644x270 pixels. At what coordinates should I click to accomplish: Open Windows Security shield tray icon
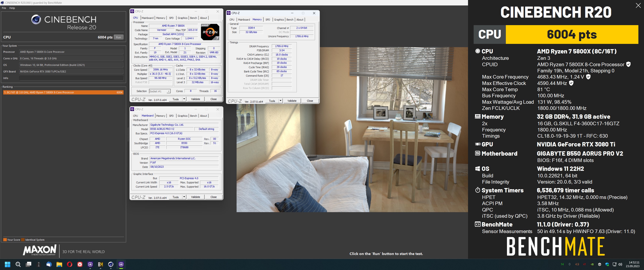point(607,264)
